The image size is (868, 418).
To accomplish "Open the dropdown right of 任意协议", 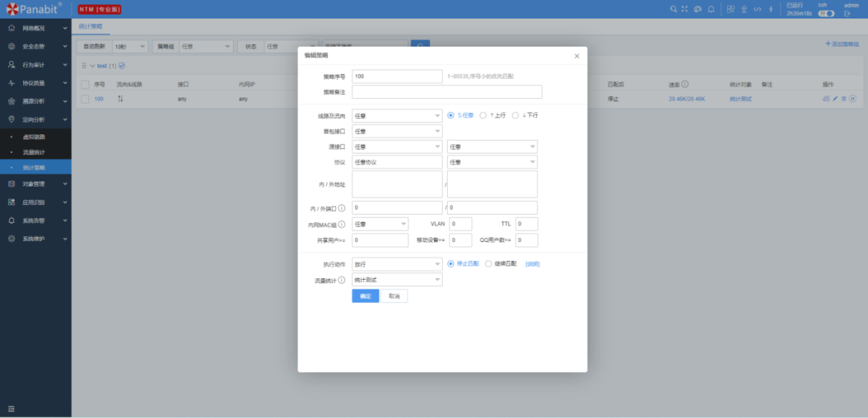I will (x=492, y=162).
